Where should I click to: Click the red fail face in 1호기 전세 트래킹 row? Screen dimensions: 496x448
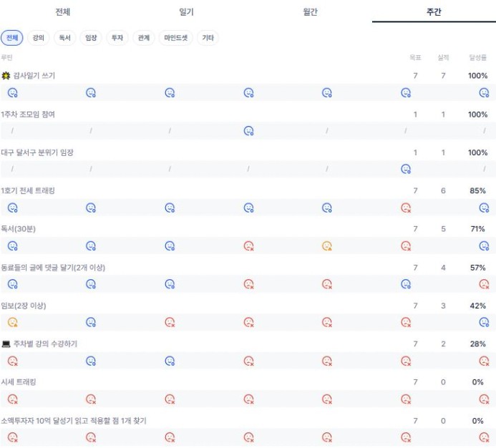406,208
